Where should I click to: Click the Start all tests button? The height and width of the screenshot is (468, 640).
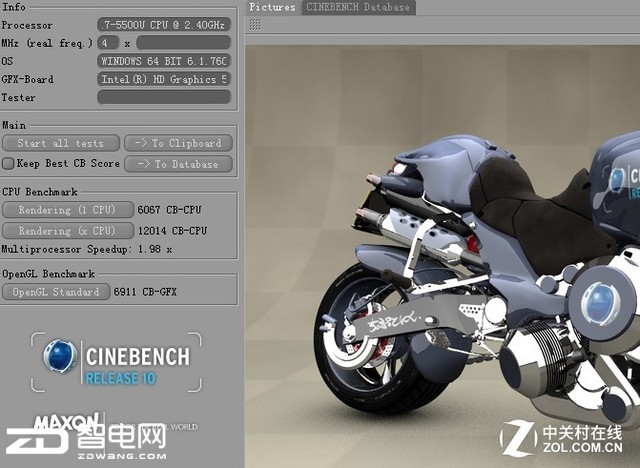click(x=61, y=143)
